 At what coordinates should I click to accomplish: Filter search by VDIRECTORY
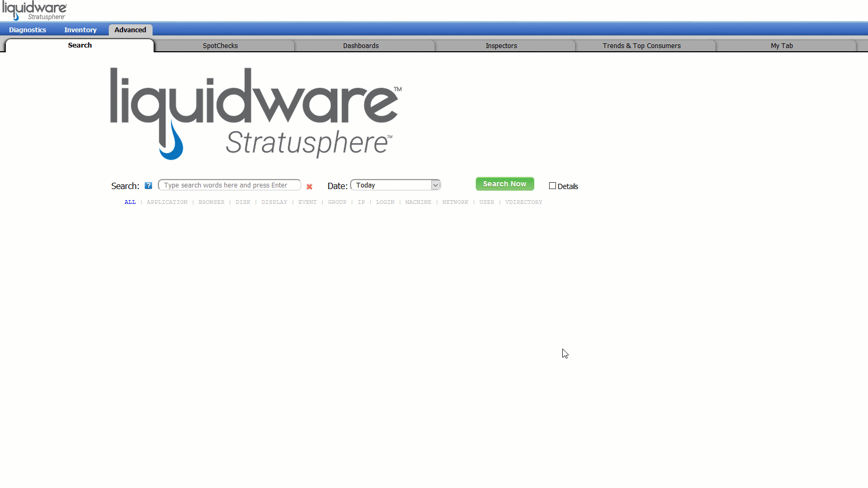tap(523, 202)
